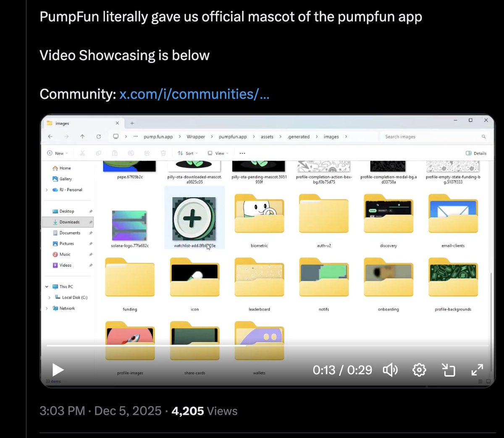This screenshot has width=504, height=438.
Task: Select the images tab
Action: (83, 123)
